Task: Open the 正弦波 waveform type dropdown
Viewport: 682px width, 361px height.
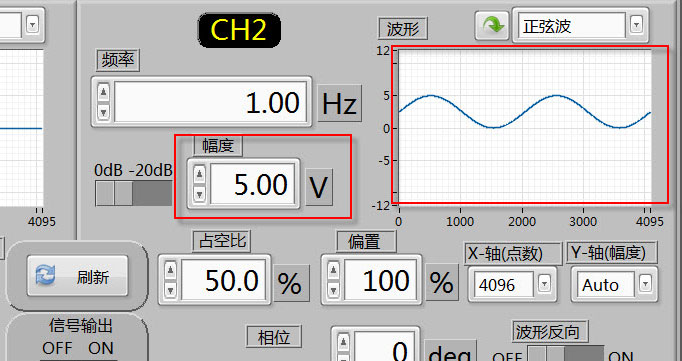Action: coord(636,25)
